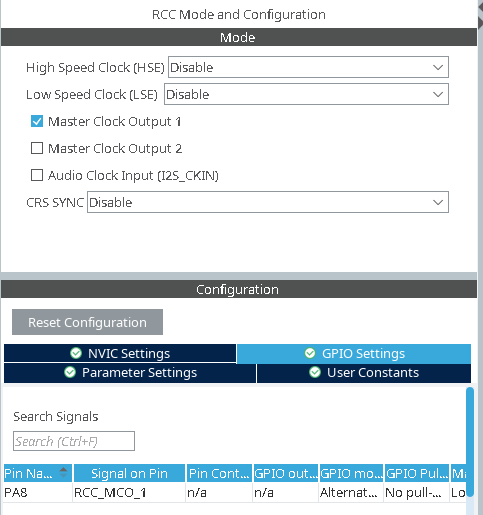Screen dimensions: 483x515
Task: Click the GPIO mode column header
Action: coord(351,473)
